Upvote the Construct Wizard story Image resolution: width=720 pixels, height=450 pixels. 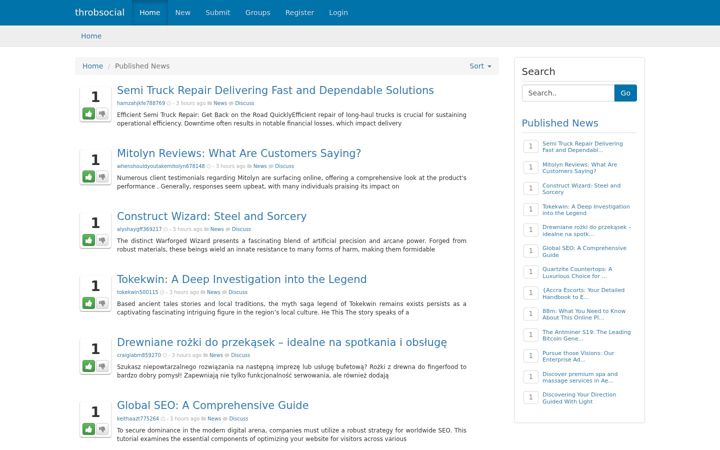point(89,240)
